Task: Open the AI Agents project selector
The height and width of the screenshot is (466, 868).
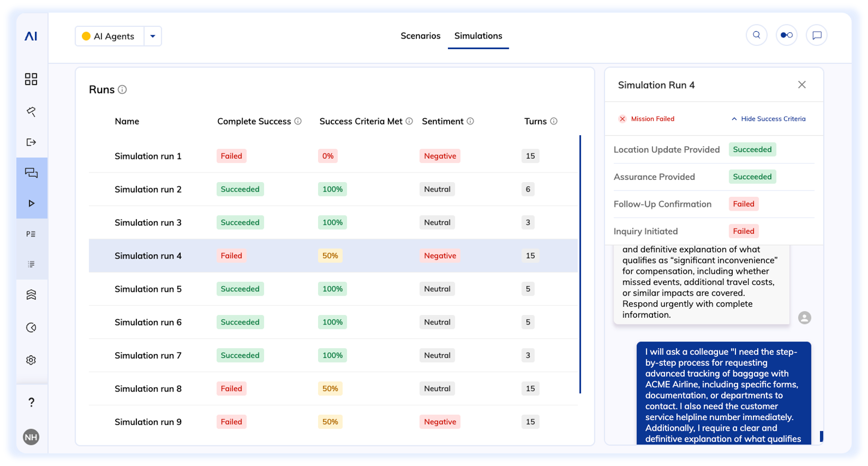Action: [x=109, y=36]
